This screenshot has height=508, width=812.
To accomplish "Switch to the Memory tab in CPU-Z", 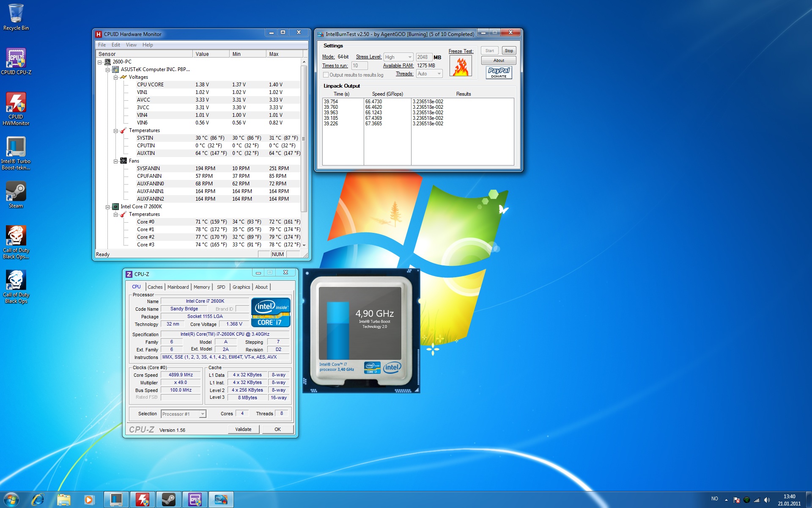I will (x=202, y=287).
